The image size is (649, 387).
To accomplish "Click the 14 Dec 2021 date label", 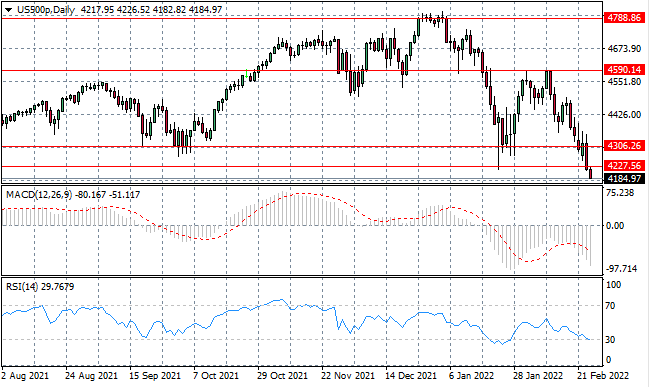I will click(x=411, y=376).
